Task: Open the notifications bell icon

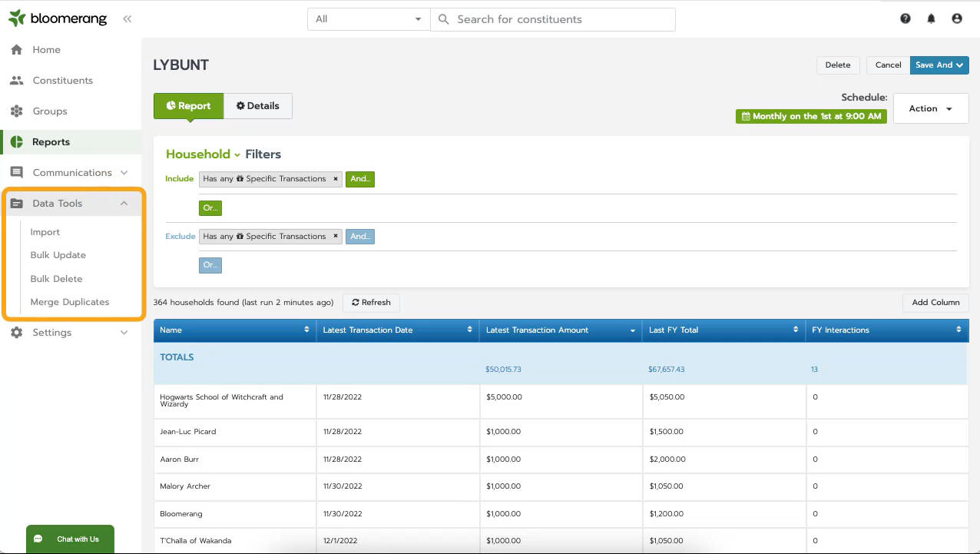Action: pos(931,18)
